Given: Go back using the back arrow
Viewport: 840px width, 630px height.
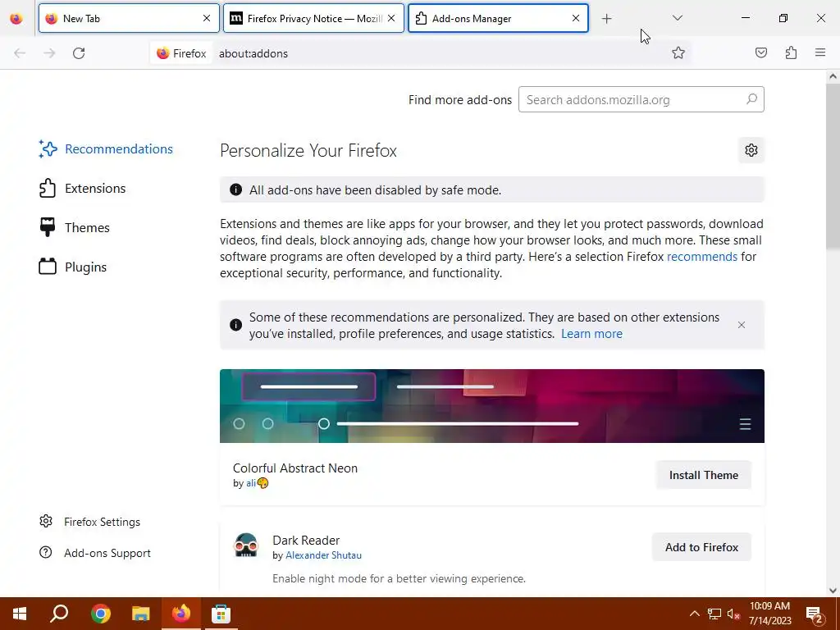Looking at the screenshot, I should [x=20, y=53].
